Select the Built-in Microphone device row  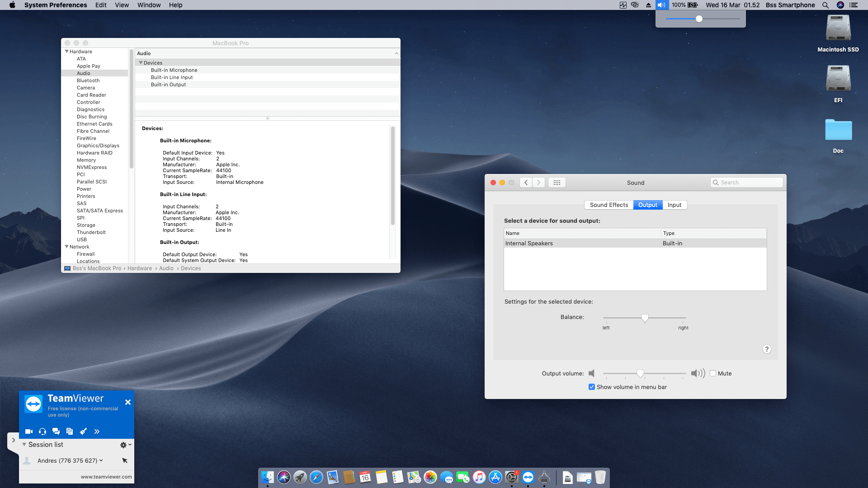268,70
